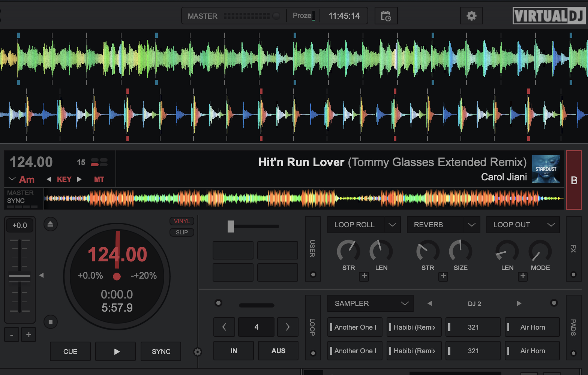The height and width of the screenshot is (375, 588).
Task: Trigger top-row Air Horn pad
Action: click(532, 327)
